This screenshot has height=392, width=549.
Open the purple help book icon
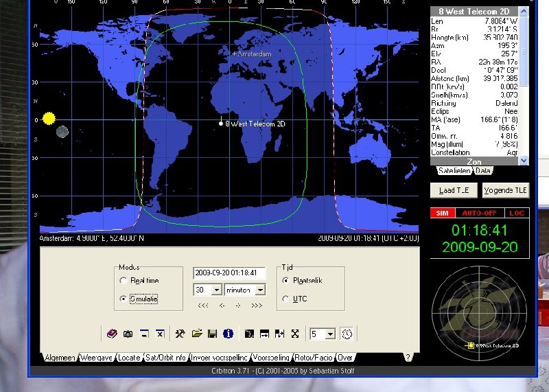tap(112, 334)
